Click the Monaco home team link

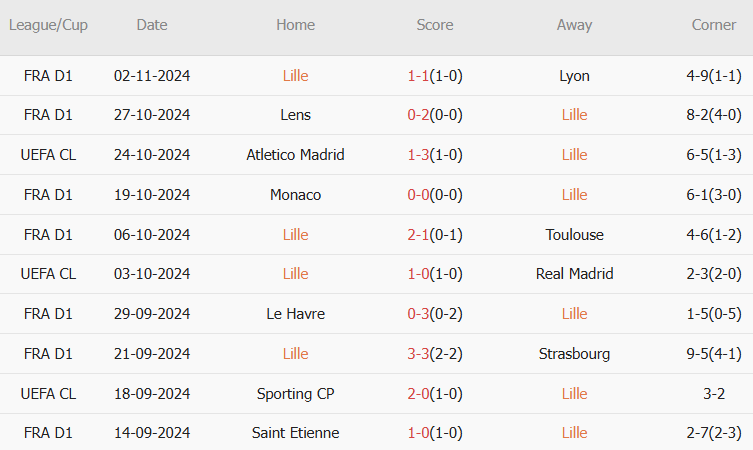point(295,195)
